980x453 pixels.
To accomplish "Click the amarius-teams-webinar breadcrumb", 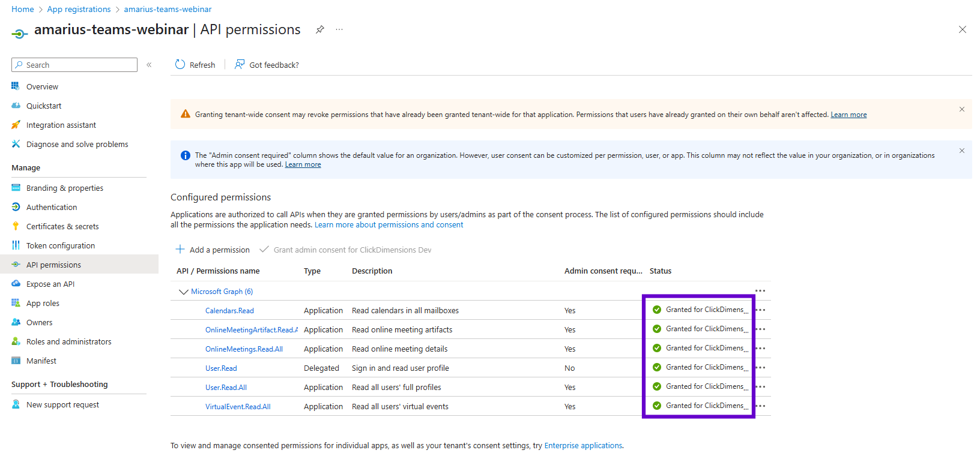I will [x=168, y=9].
